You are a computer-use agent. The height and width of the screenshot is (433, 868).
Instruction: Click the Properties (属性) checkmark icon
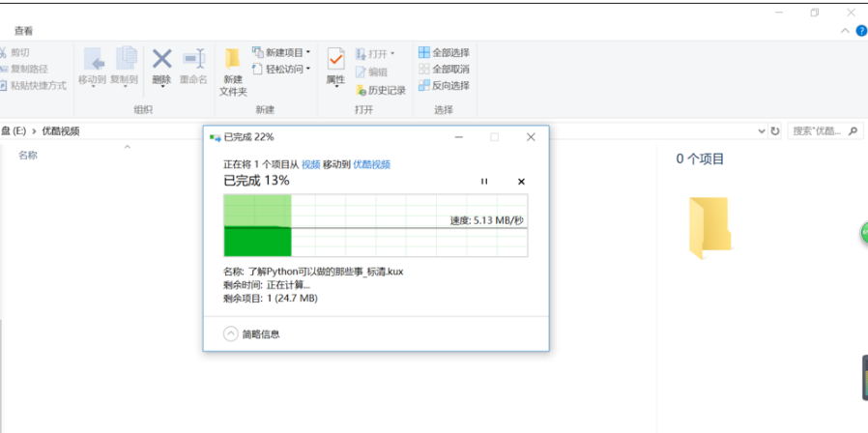point(335,58)
